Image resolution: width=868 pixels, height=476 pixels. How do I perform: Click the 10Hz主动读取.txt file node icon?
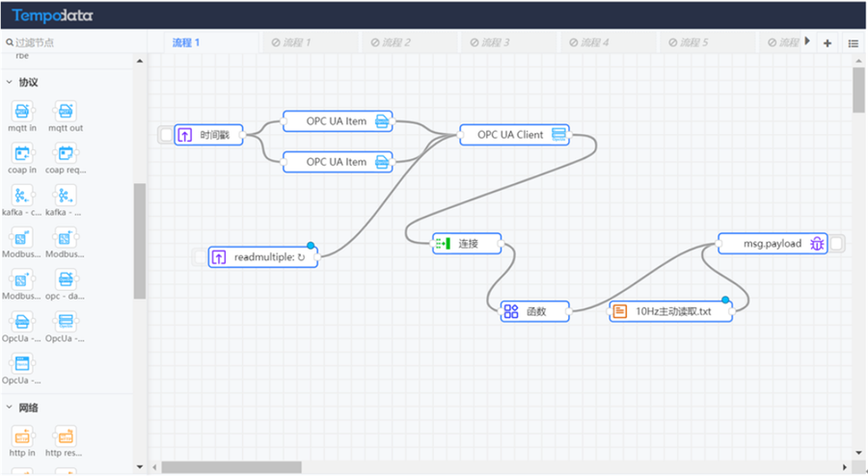coord(620,311)
